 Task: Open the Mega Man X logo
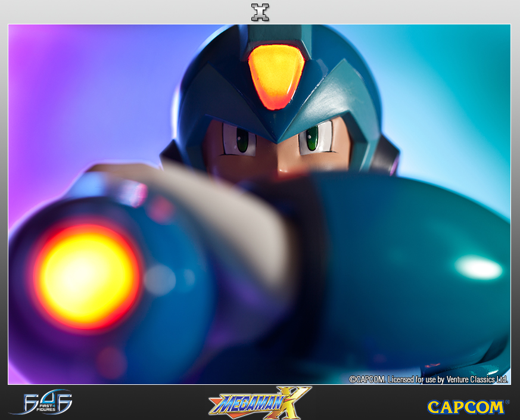[x=260, y=402]
